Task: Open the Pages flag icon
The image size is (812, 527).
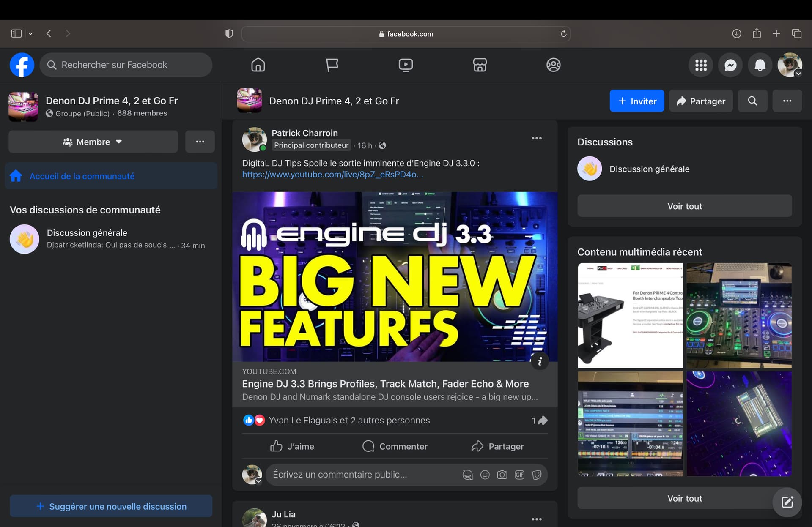Action: (x=332, y=65)
